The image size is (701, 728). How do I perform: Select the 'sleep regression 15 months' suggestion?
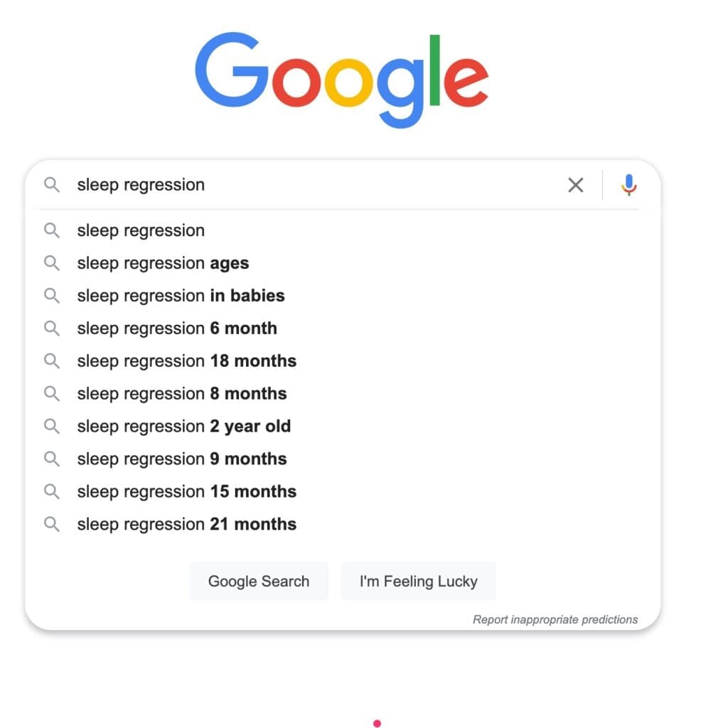pos(186,491)
